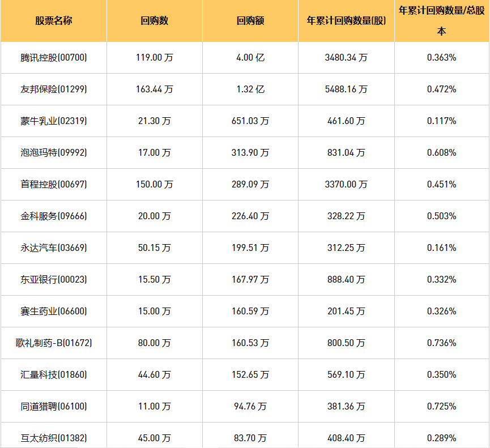Click the 0.725% ratio cell
490x448 pixels.
pyautogui.click(x=441, y=407)
